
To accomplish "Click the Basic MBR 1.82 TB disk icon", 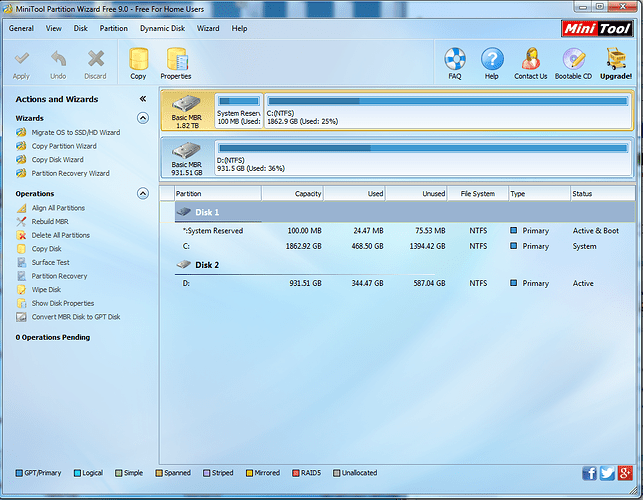I will [x=187, y=104].
